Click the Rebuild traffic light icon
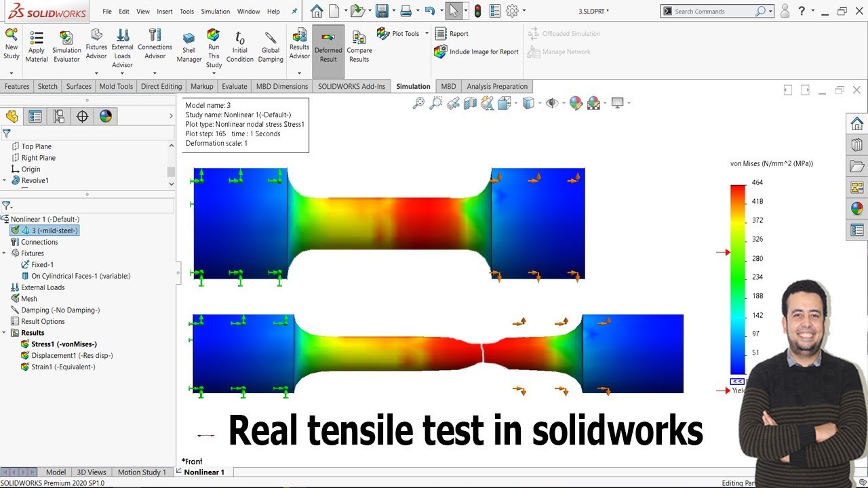This screenshot has width=868, height=488. pos(477,11)
